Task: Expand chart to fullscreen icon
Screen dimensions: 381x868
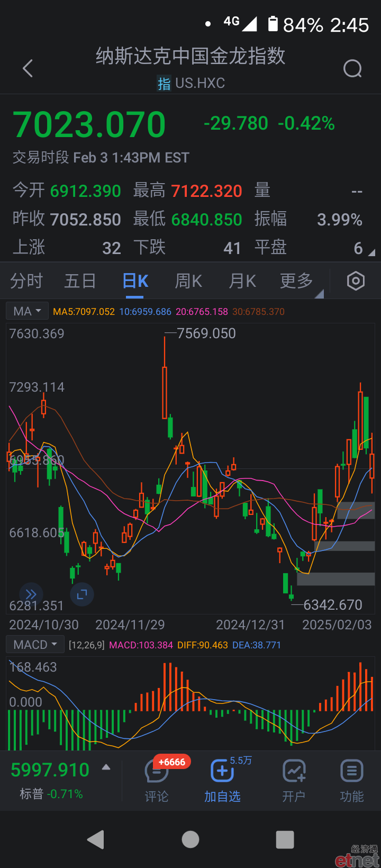Action: pyautogui.click(x=81, y=594)
